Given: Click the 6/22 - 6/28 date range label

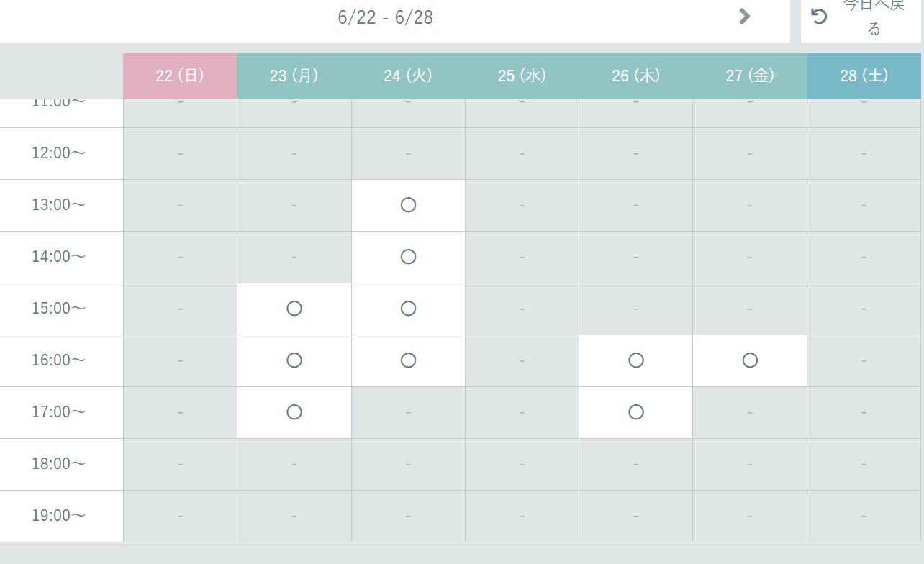Looking at the screenshot, I should click(385, 17).
